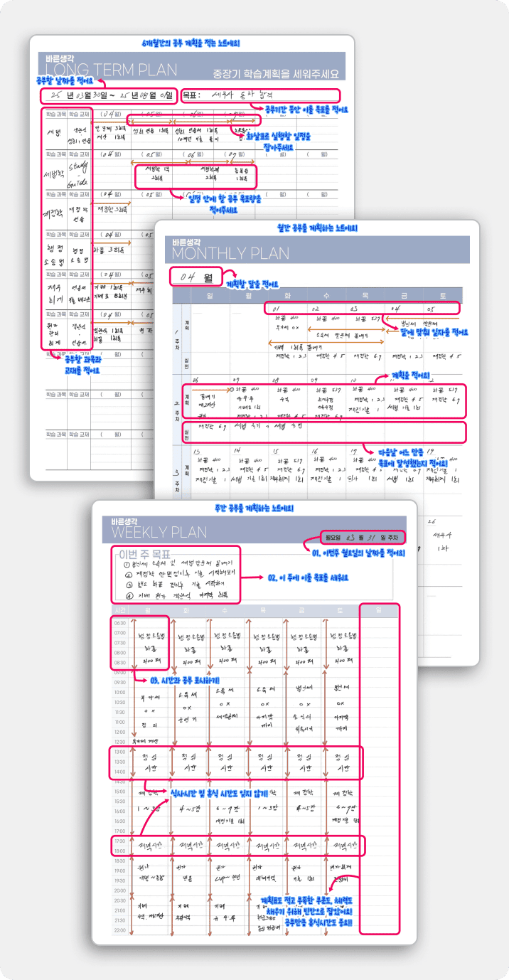
Task: Click the 바른생각 logo on the Long Term Plan page
Action: click(x=61, y=58)
